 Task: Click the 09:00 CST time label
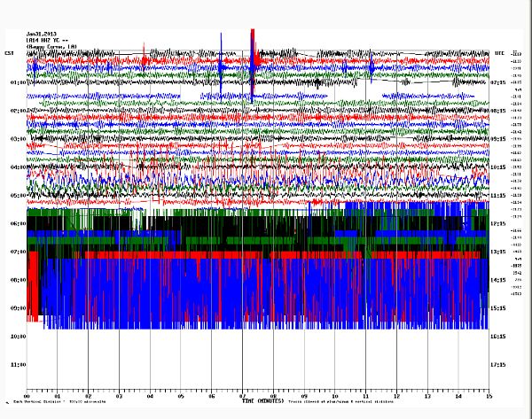point(15,308)
